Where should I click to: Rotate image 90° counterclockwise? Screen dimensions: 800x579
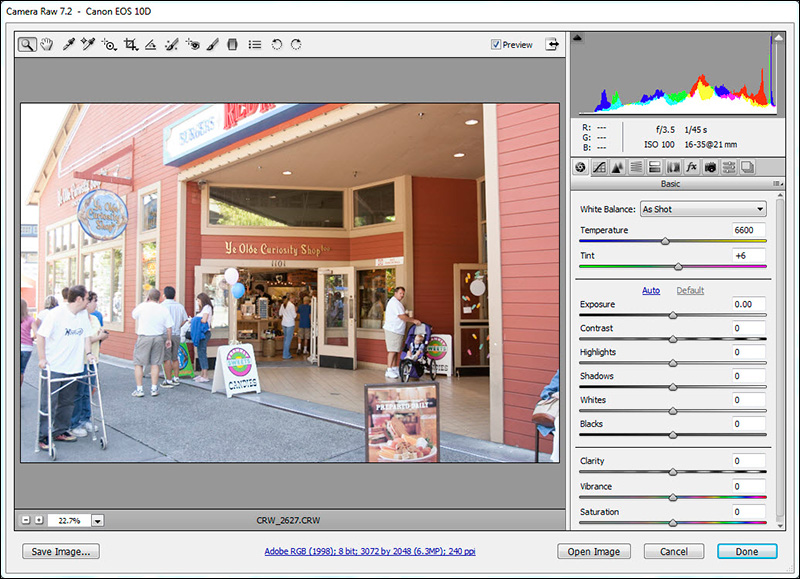[277, 45]
